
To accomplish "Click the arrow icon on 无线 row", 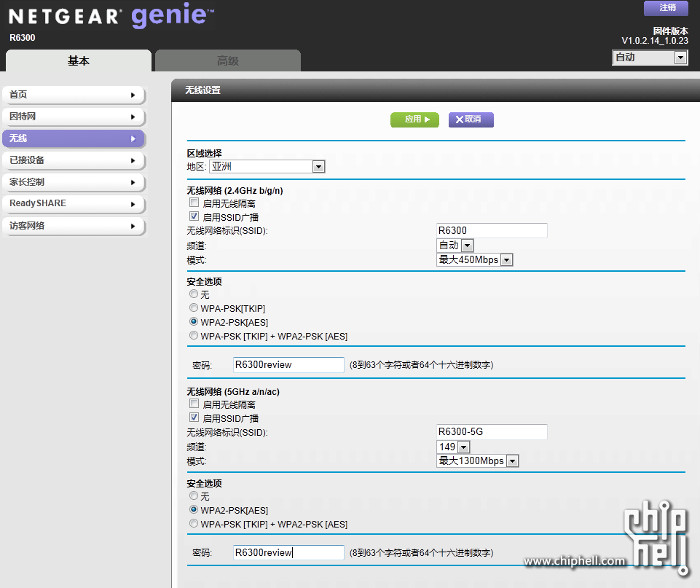I will click(133, 139).
